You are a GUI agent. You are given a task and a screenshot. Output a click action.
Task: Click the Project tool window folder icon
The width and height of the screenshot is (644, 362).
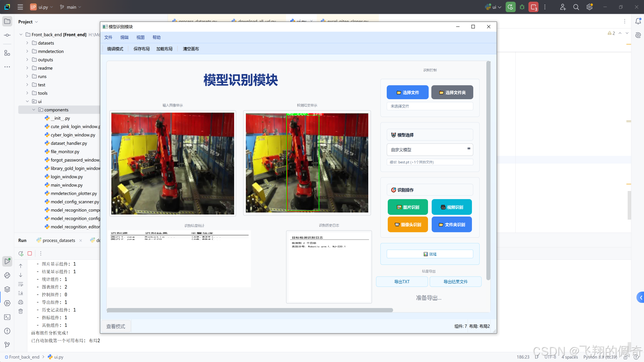(7, 21)
